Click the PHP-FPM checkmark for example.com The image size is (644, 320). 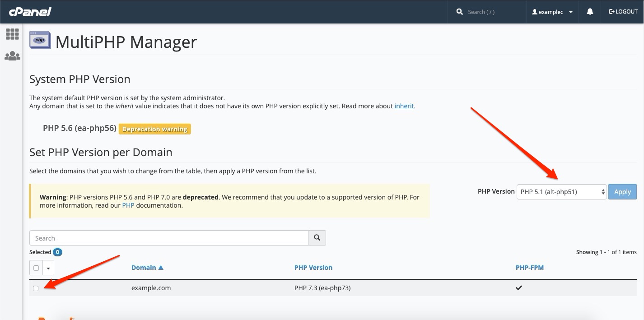coord(519,288)
